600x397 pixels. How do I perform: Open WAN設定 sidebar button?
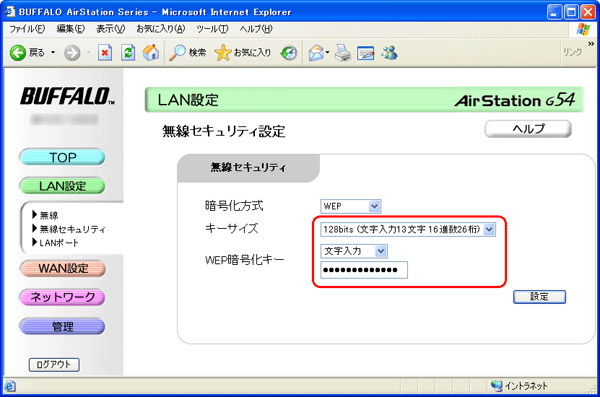tap(62, 268)
